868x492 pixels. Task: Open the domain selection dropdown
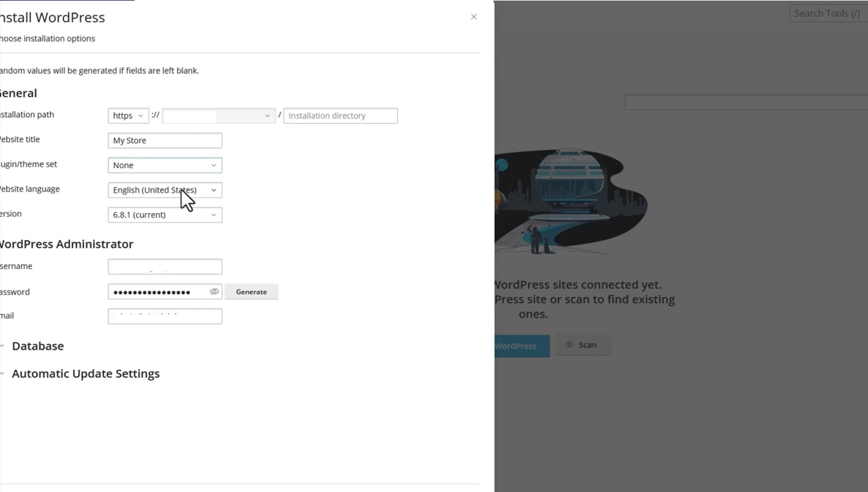(218, 116)
